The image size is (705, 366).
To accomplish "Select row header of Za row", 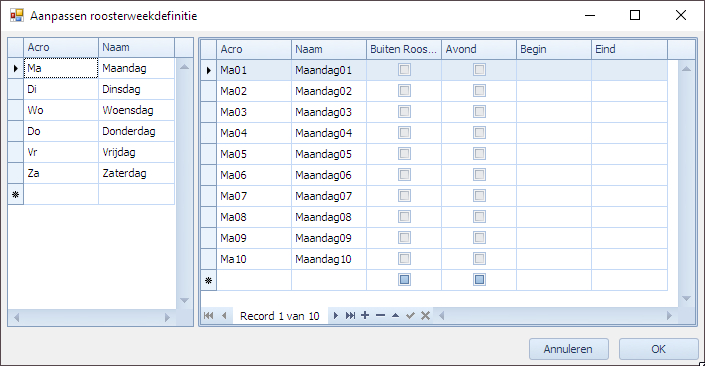I will (x=16, y=173).
